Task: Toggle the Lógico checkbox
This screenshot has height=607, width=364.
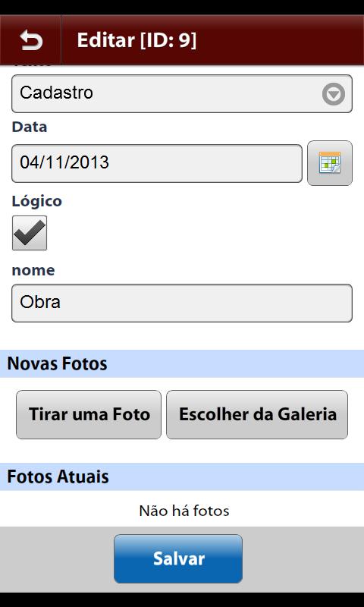Action: coord(30,233)
